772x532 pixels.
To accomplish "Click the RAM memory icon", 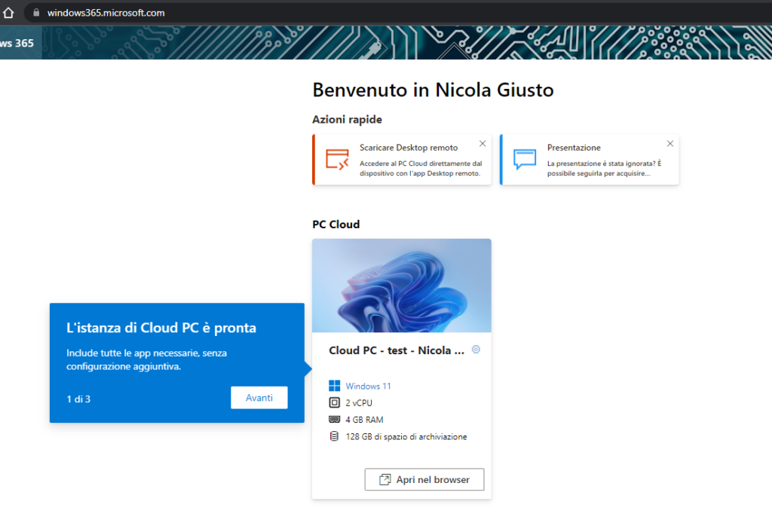I will pos(334,419).
